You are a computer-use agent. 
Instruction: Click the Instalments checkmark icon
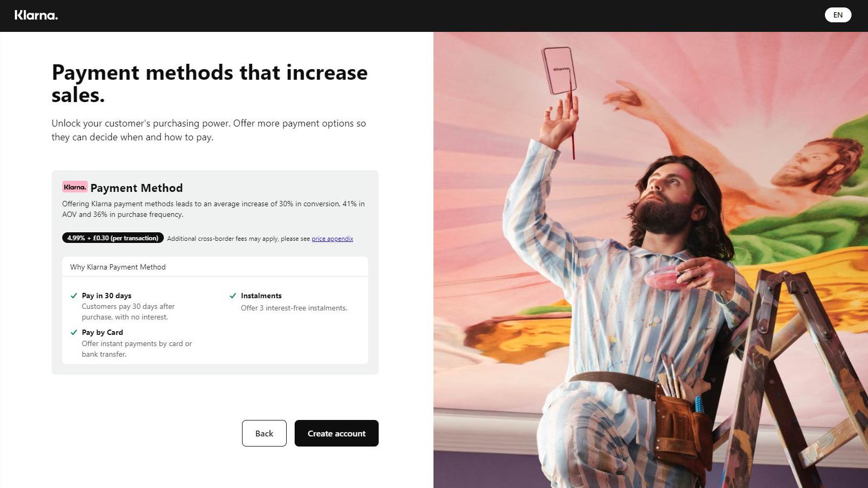(x=233, y=296)
